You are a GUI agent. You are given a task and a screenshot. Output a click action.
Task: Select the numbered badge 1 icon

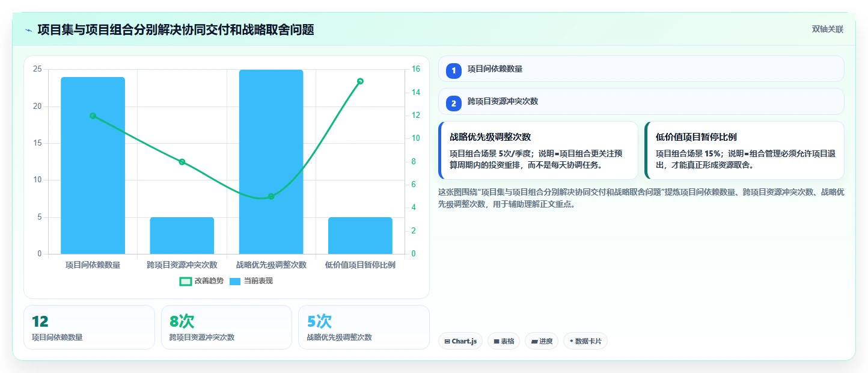(x=454, y=70)
